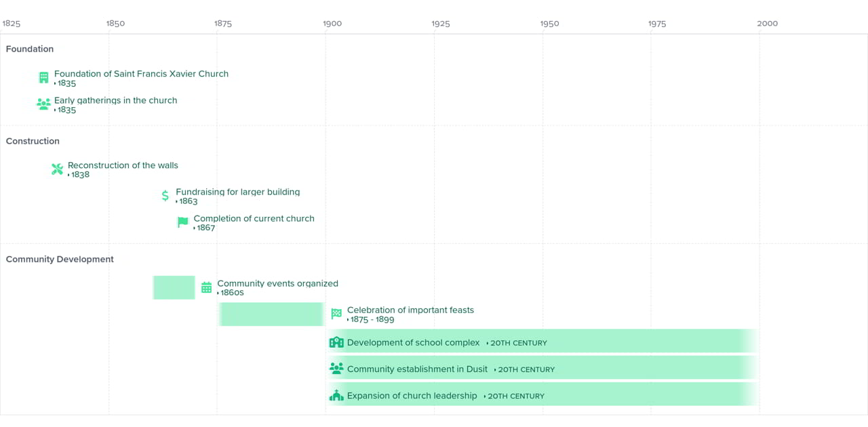Image resolution: width=868 pixels, height=427 pixels.
Task: Click the building icon for church foundation
Action: [x=44, y=78]
